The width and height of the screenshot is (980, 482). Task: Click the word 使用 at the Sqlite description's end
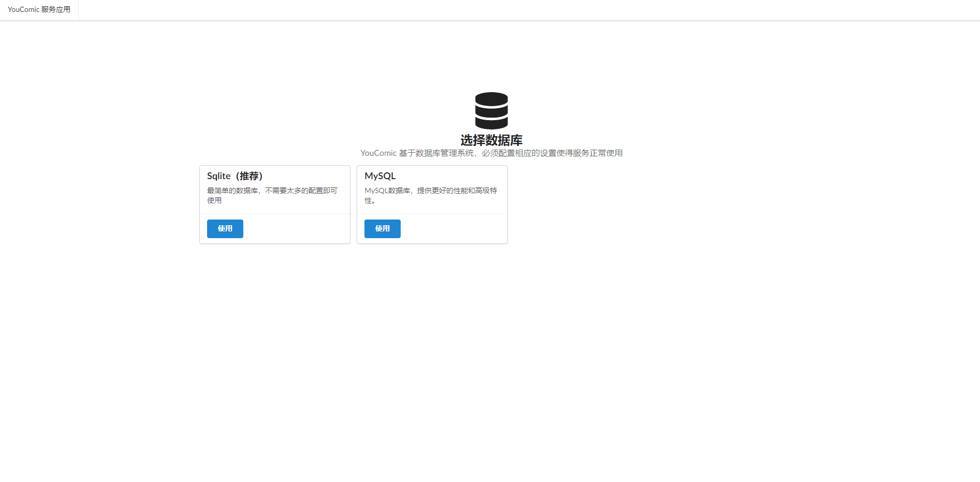point(214,200)
